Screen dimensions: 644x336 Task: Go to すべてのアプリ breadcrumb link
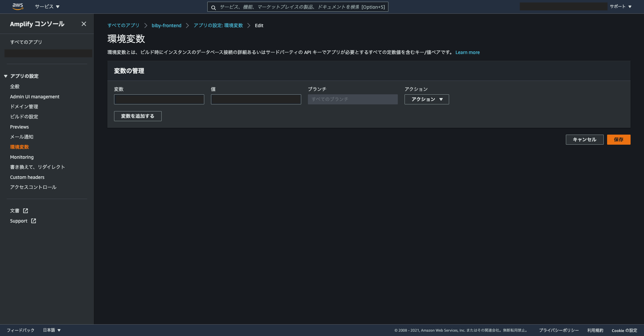pyautogui.click(x=123, y=26)
